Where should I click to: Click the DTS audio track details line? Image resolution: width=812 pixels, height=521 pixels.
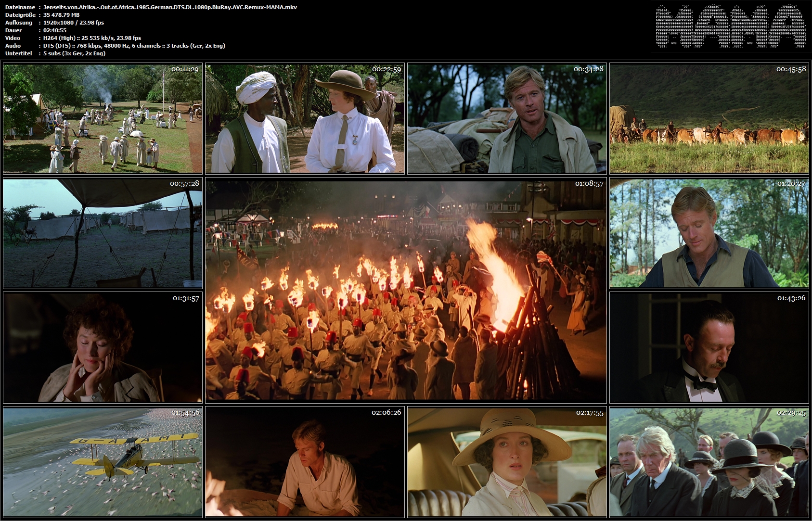[x=134, y=46]
